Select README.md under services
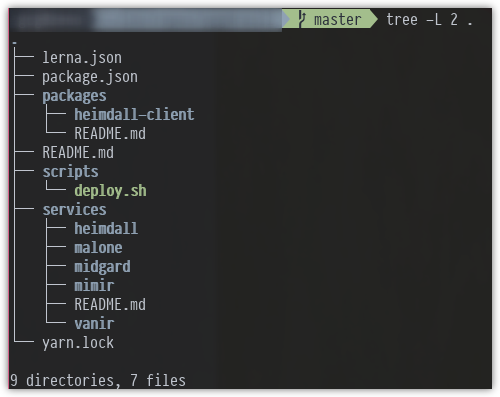 pos(110,305)
